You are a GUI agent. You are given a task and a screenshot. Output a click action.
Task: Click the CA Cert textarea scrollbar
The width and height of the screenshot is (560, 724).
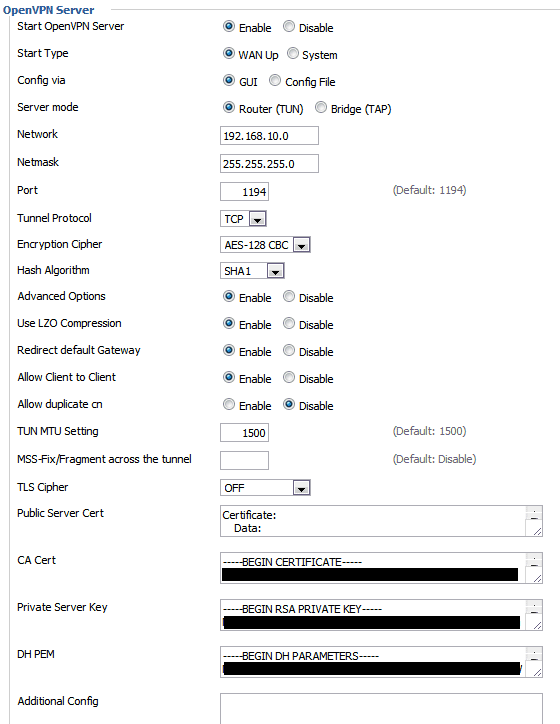click(534, 568)
